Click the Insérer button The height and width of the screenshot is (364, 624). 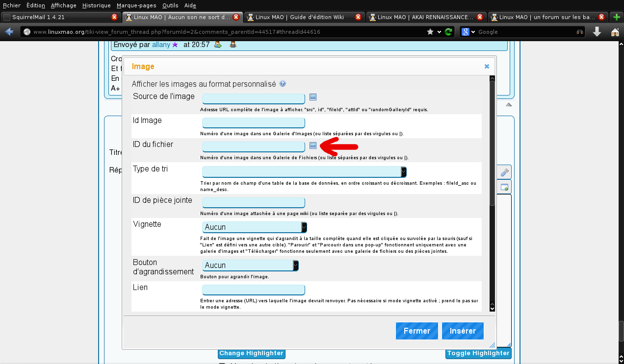pos(463,331)
